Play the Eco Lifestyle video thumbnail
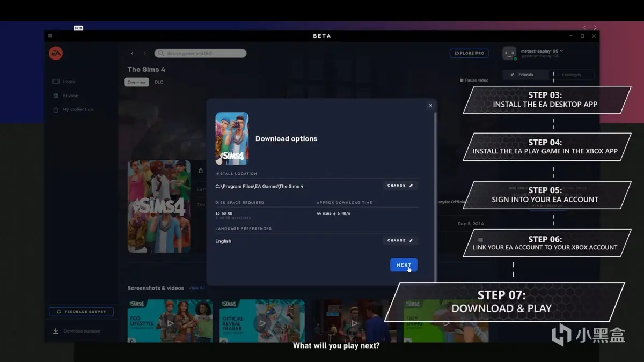 point(170,323)
